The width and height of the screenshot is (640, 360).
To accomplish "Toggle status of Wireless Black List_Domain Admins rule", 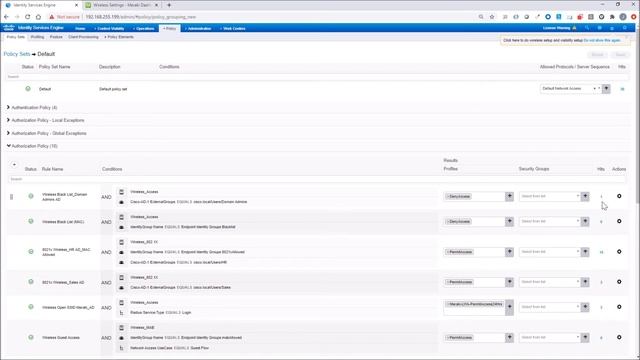I will tap(31, 196).
